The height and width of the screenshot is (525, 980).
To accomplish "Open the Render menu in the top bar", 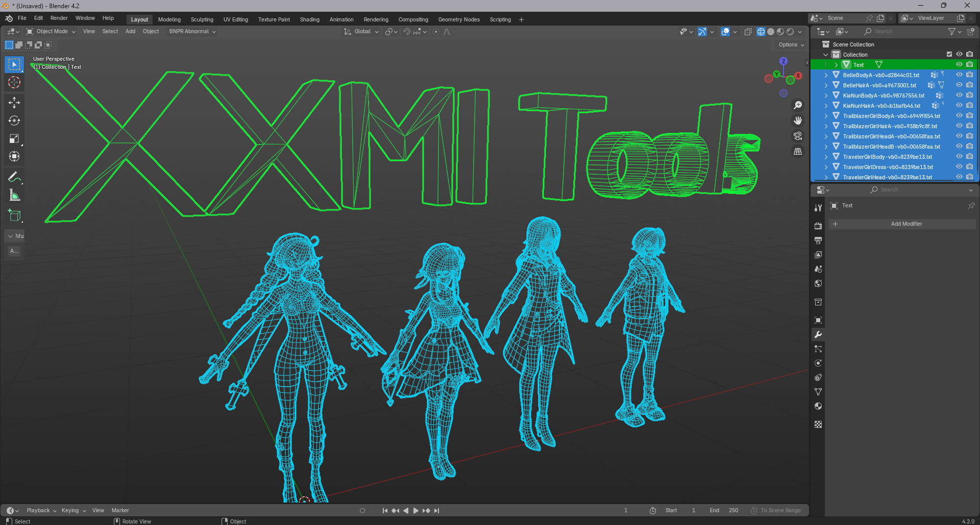I will click(x=59, y=18).
